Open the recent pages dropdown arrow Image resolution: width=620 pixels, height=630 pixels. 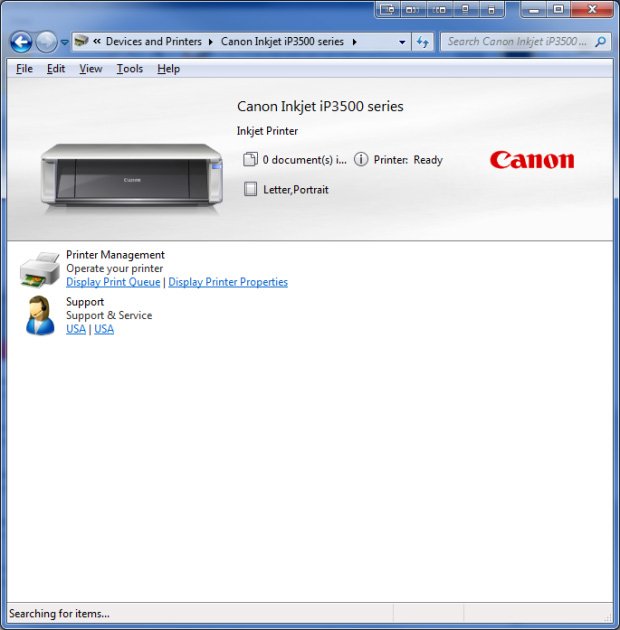tap(64, 42)
